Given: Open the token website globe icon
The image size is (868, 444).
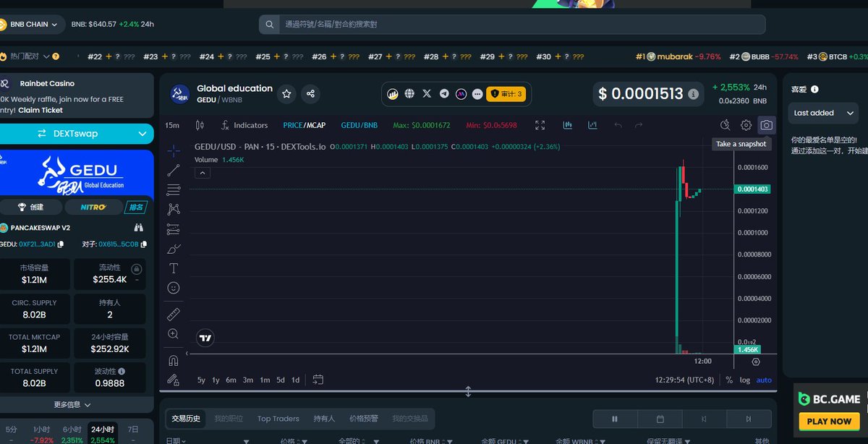Looking at the screenshot, I should (409, 93).
